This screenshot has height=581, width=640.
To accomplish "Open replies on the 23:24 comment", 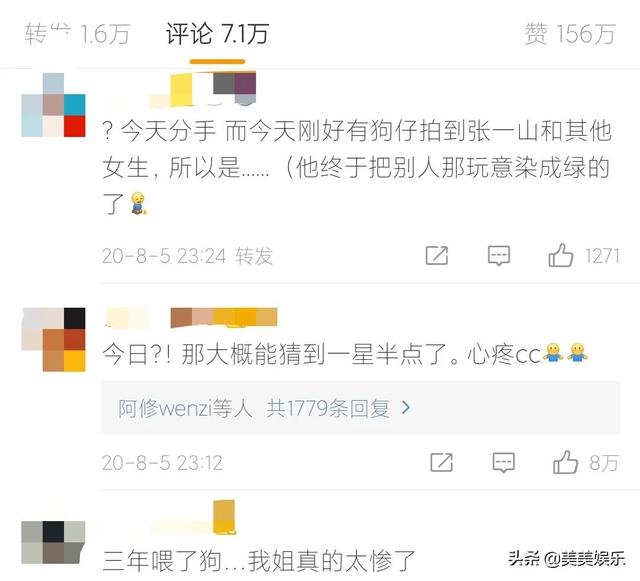I will click(499, 256).
